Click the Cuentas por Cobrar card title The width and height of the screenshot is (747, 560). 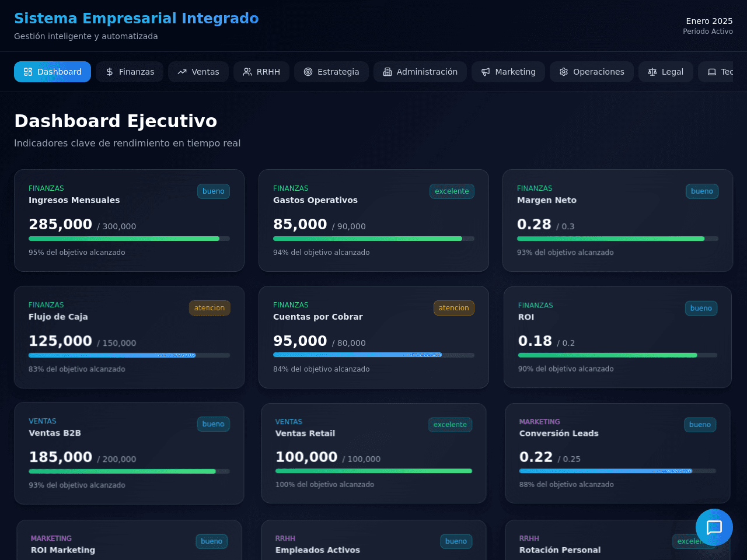coord(318,317)
